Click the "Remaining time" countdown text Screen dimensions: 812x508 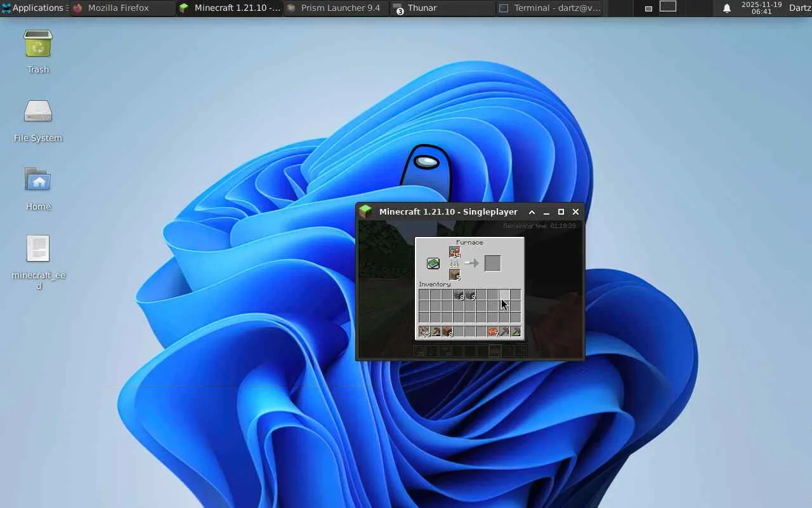tap(539, 226)
